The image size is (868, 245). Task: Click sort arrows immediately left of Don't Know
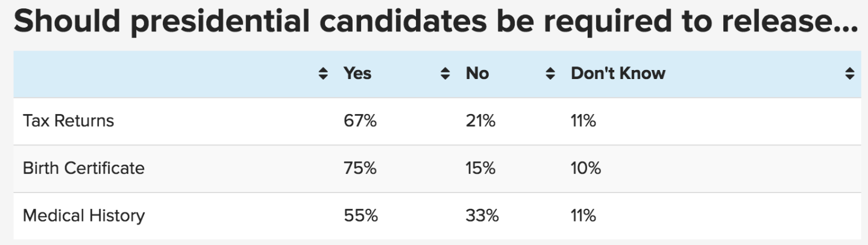point(550,74)
